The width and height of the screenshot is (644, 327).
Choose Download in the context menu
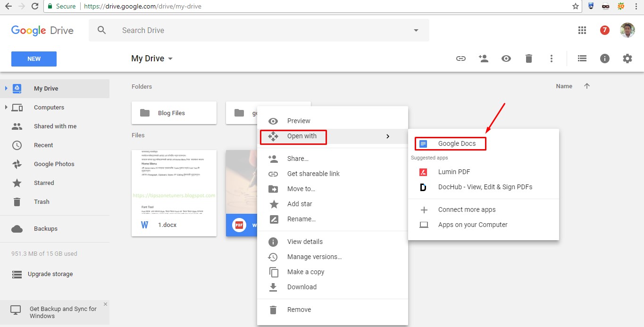pyautogui.click(x=333, y=287)
